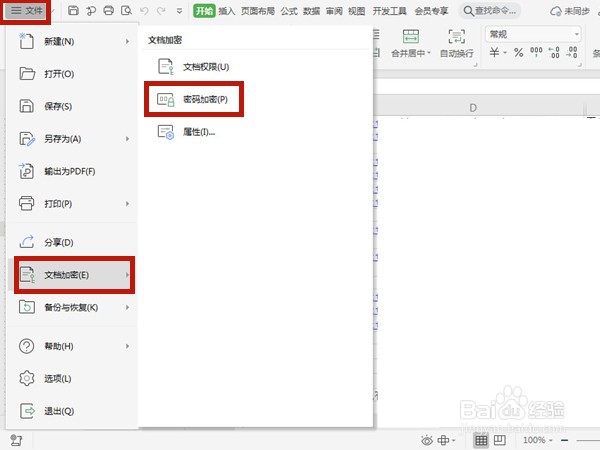The height and width of the screenshot is (450, 600).
Task: Click the print preview icon
Action: (x=126, y=11)
